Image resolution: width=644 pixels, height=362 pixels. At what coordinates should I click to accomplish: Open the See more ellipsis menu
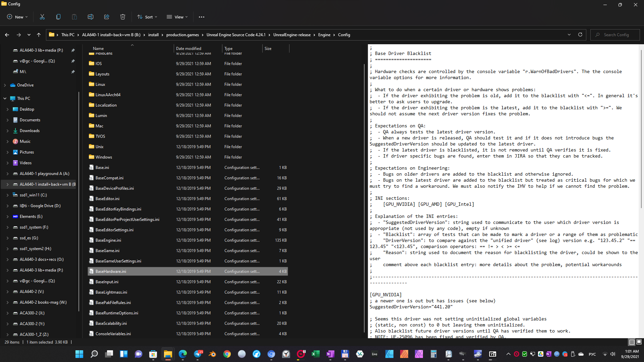[202, 17]
